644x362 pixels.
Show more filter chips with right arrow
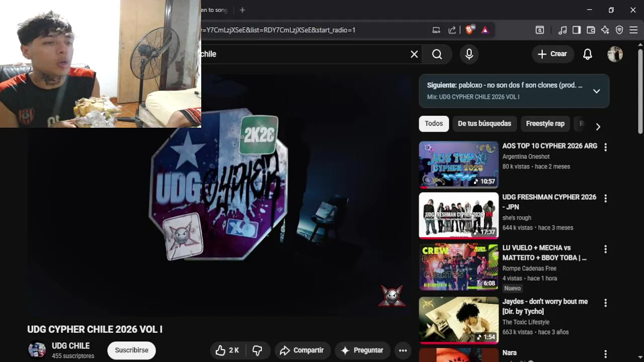pyautogui.click(x=598, y=126)
